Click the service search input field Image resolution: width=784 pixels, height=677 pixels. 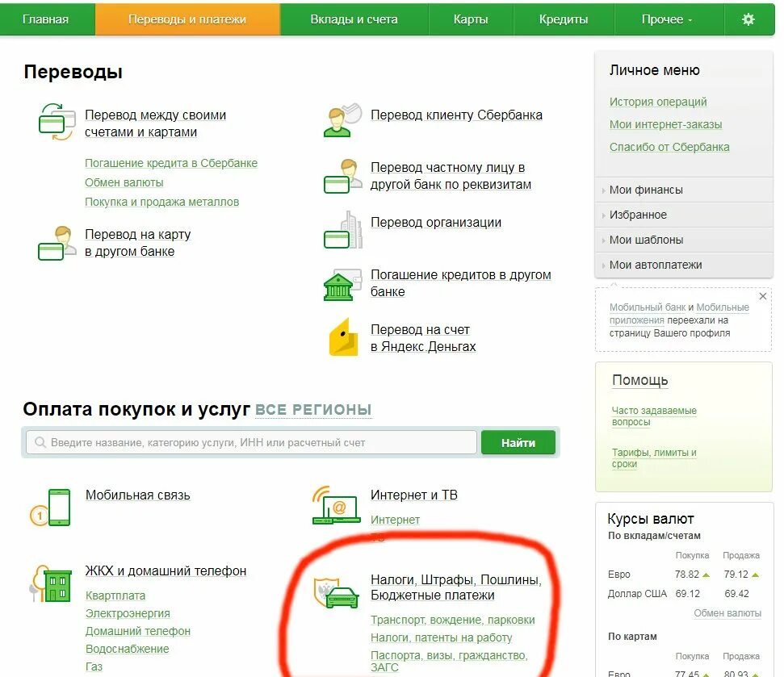click(251, 443)
